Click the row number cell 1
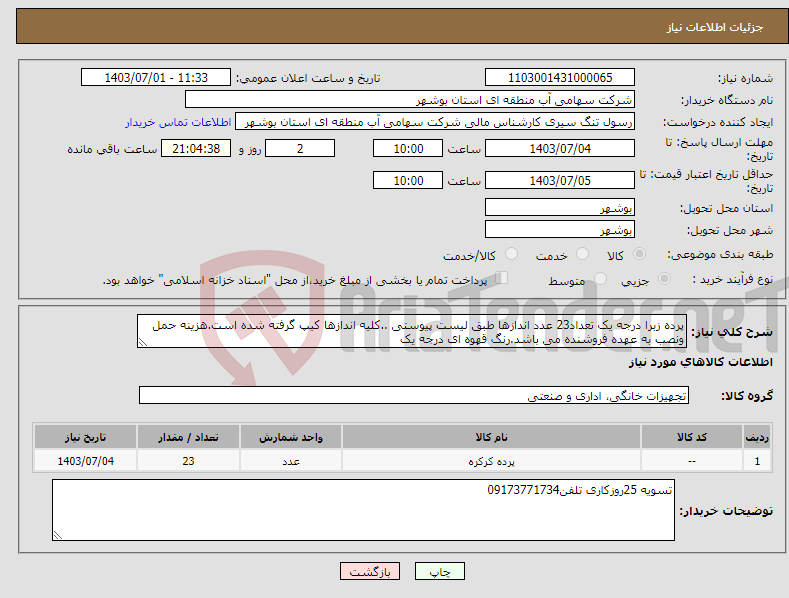The image size is (789, 598). [x=757, y=461]
